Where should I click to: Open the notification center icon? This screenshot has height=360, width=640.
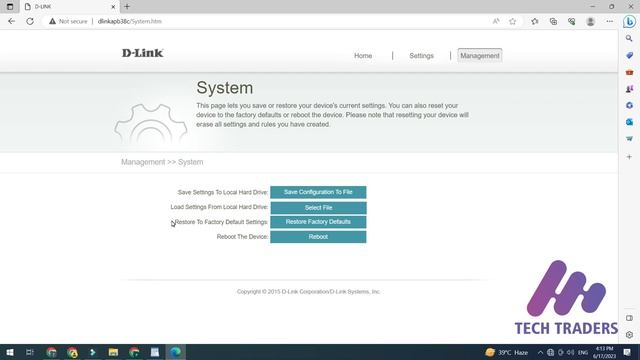coord(628,352)
